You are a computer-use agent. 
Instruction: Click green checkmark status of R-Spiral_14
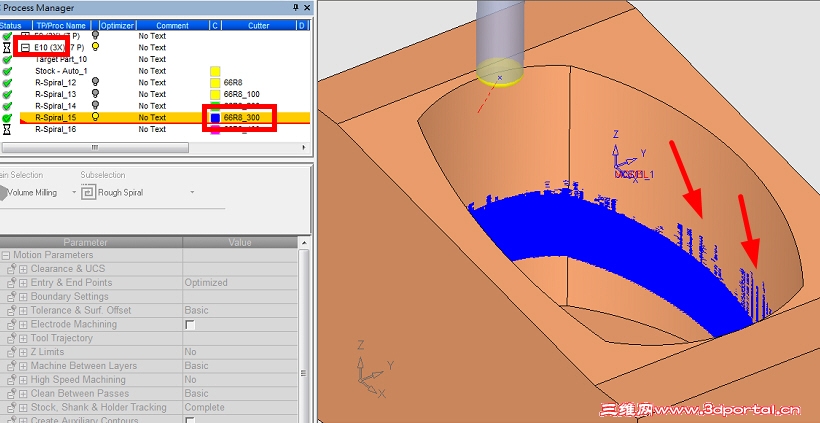pos(7,106)
